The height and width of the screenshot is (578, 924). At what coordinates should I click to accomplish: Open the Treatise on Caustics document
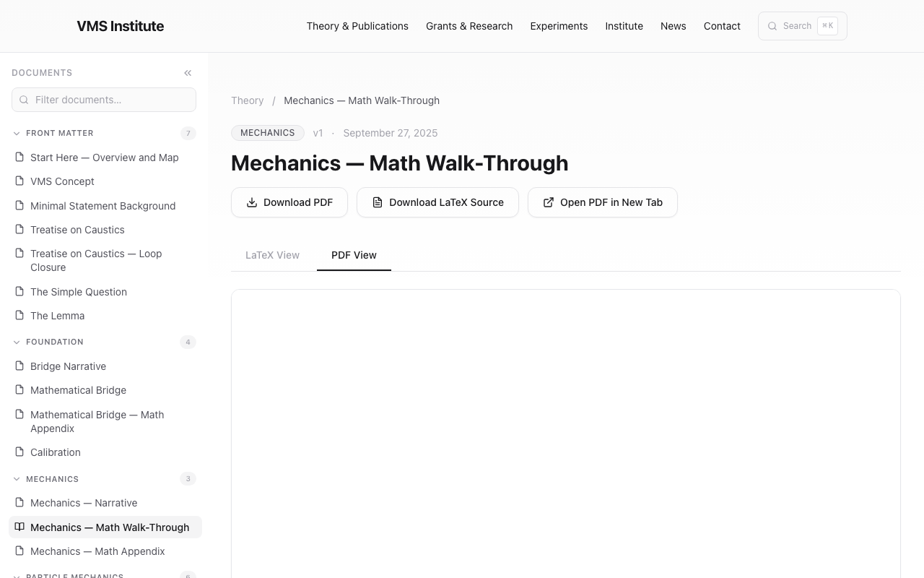pos(105,230)
